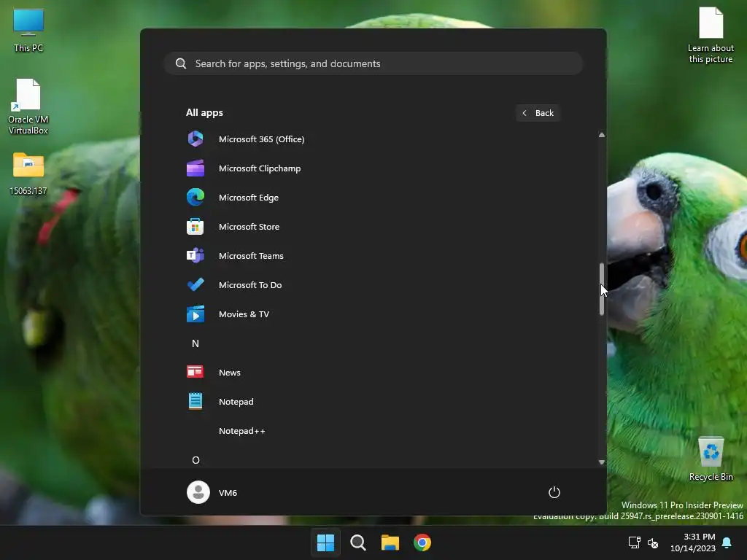Click the VM6 user avatar icon
The width and height of the screenshot is (747, 560).
(x=198, y=492)
